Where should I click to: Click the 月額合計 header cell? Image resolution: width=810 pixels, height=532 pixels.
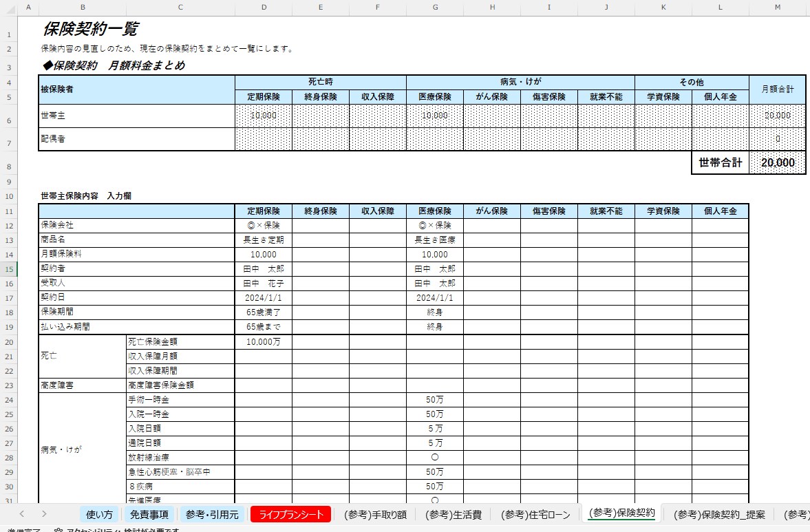pos(778,89)
